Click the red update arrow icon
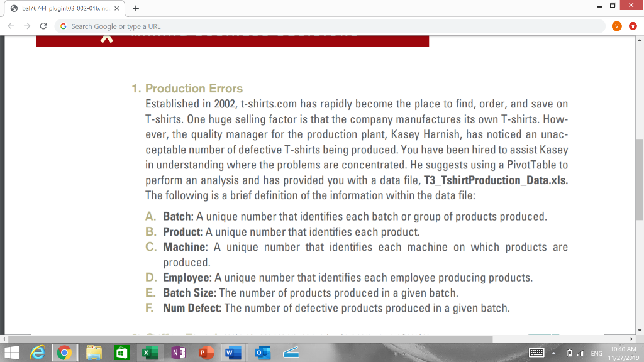 (633, 26)
